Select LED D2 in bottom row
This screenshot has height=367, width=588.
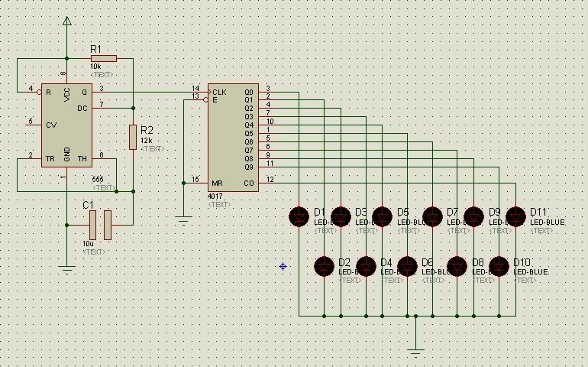324,266
